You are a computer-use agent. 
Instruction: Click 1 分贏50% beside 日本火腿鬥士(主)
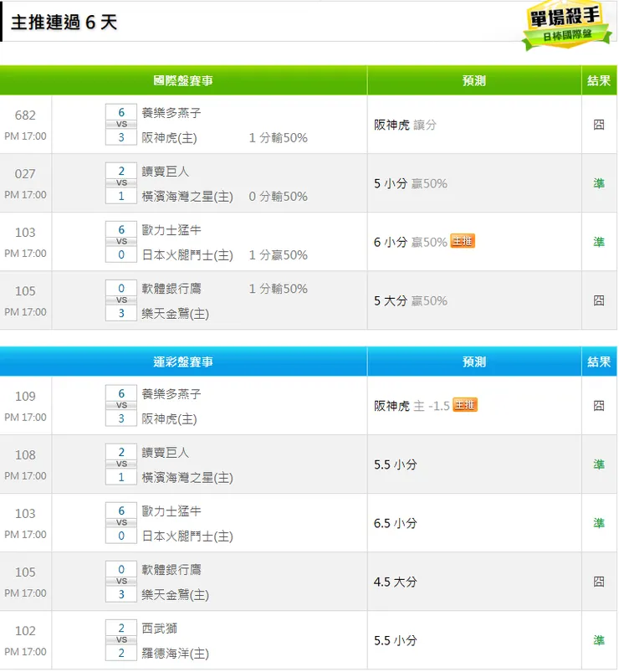(278, 255)
